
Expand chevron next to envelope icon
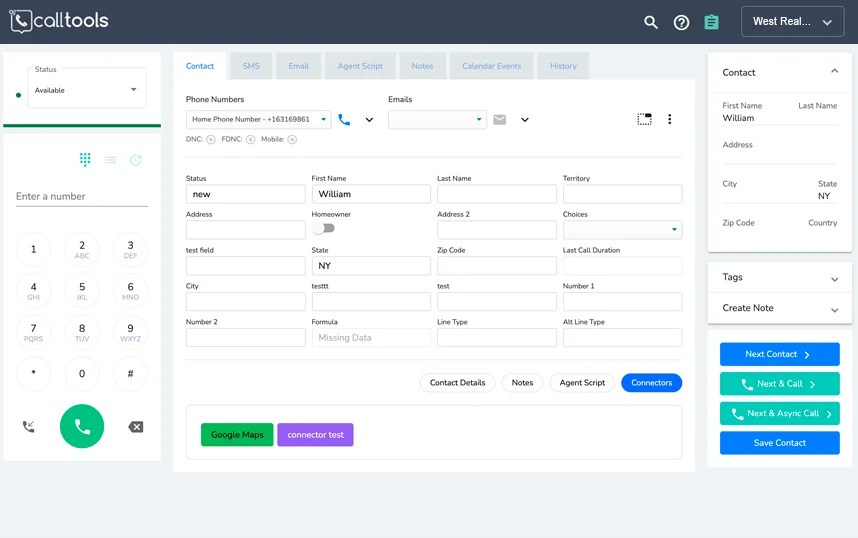(525, 120)
